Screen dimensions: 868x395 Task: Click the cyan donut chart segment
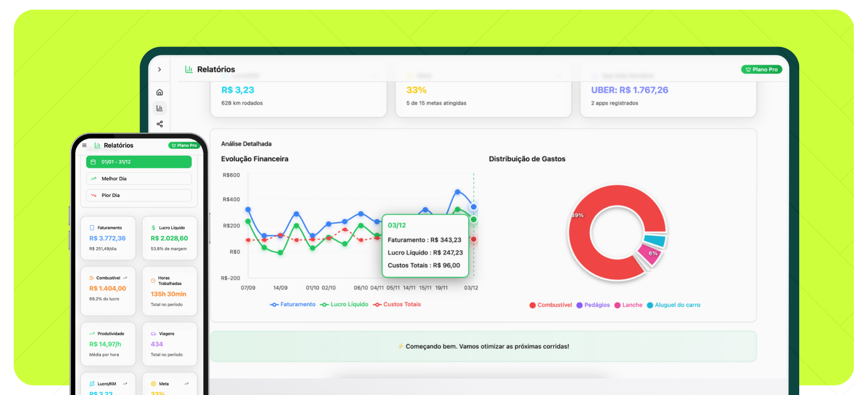pos(655,240)
